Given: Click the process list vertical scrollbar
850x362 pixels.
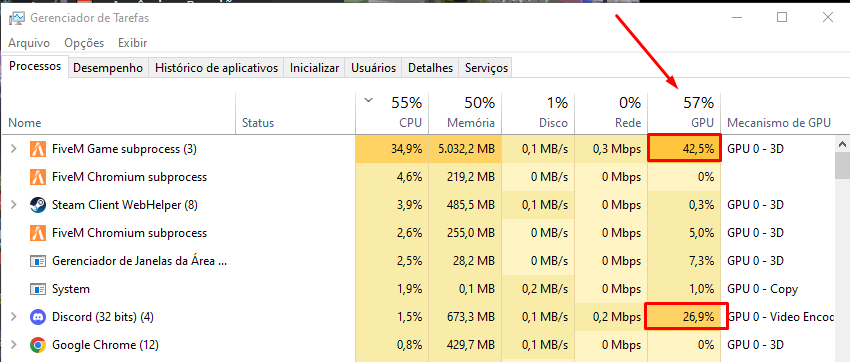Looking at the screenshot, I should pos(842,249).
